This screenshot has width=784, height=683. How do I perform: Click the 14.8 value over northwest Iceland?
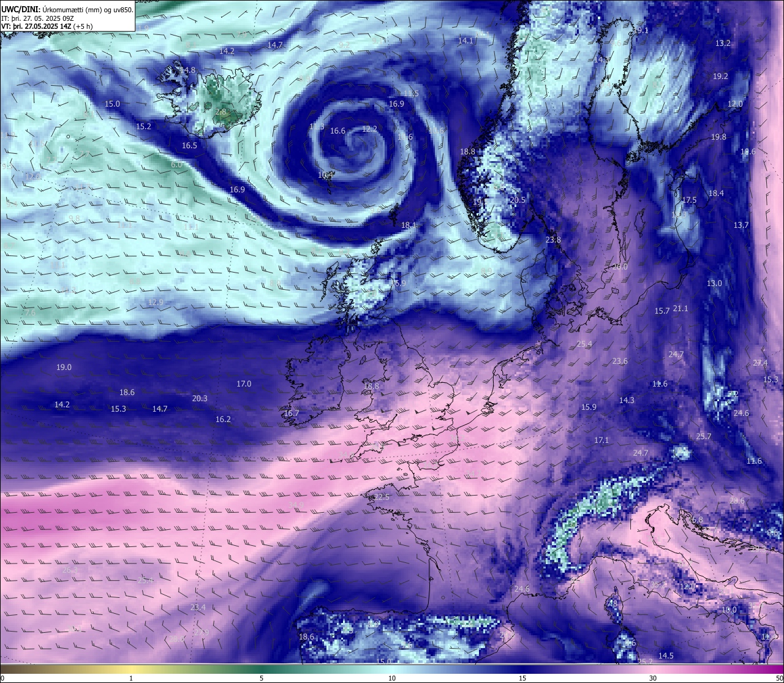pos(188,70)
